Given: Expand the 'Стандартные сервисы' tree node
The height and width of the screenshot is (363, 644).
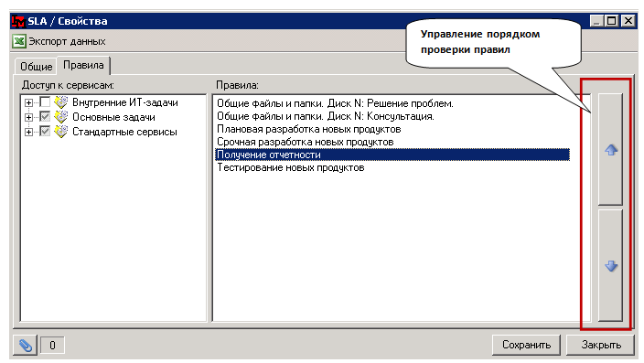Looking at the screenshot, I should pyautogui.click(x=28, y=133).
